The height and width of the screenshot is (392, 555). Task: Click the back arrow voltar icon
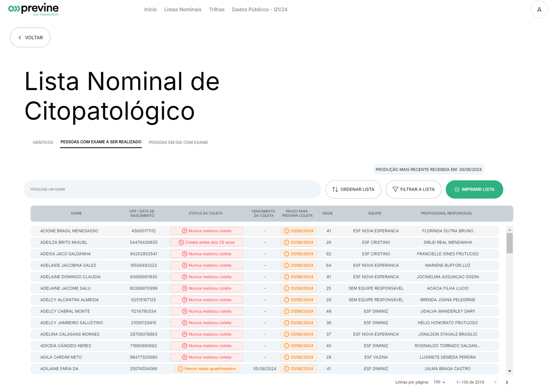click(x=19, y=37)
